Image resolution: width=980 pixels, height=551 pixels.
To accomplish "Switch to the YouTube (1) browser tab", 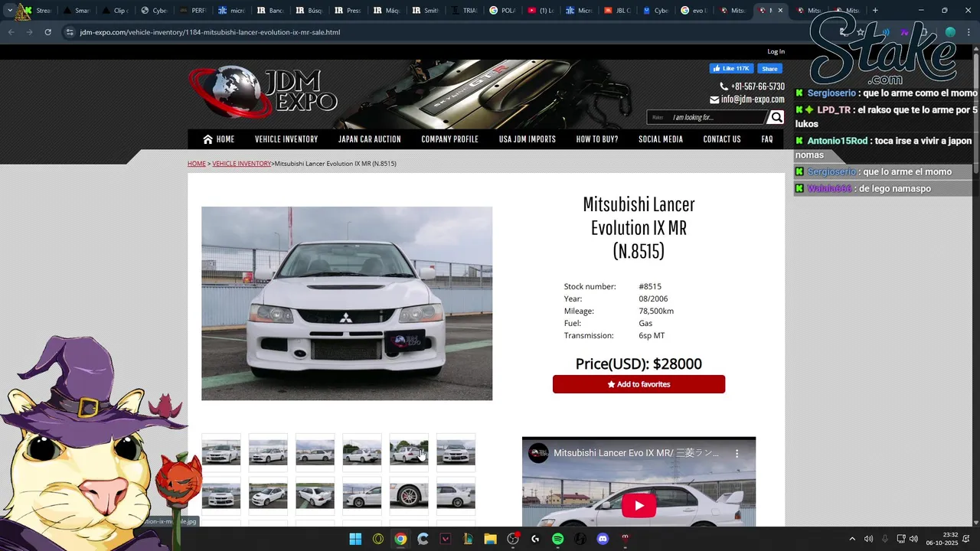I will (x=541, y=11).
